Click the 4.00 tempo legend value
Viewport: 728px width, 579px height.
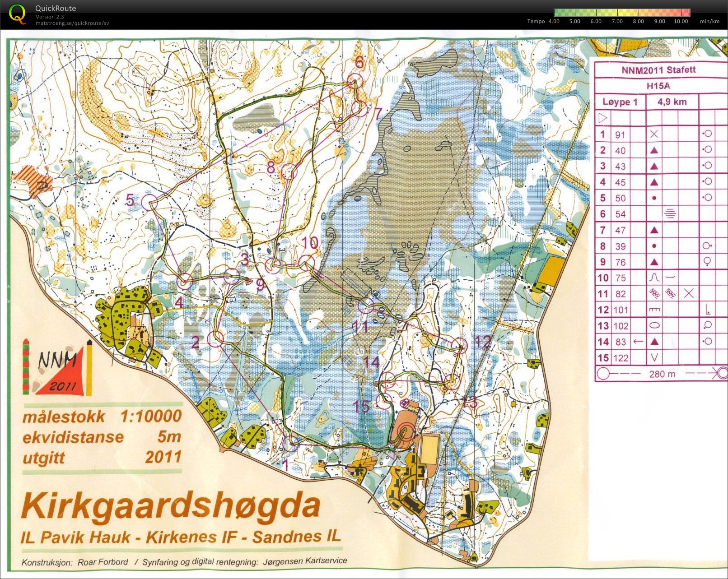[554, 21]
